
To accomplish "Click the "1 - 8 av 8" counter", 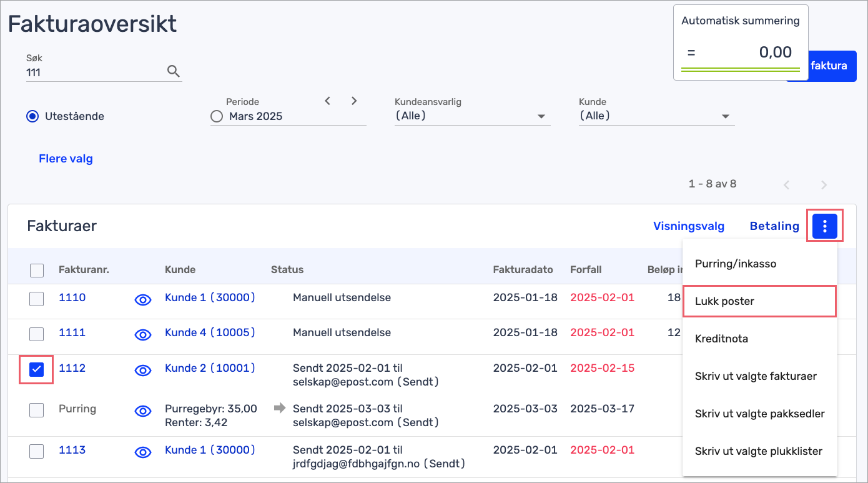I will [x=713, y=184].
